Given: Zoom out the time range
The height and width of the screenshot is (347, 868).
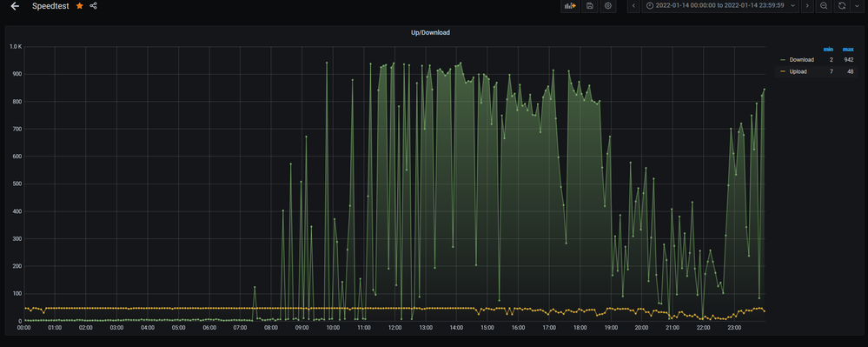Looking at the screenshot, I should 824,5.
